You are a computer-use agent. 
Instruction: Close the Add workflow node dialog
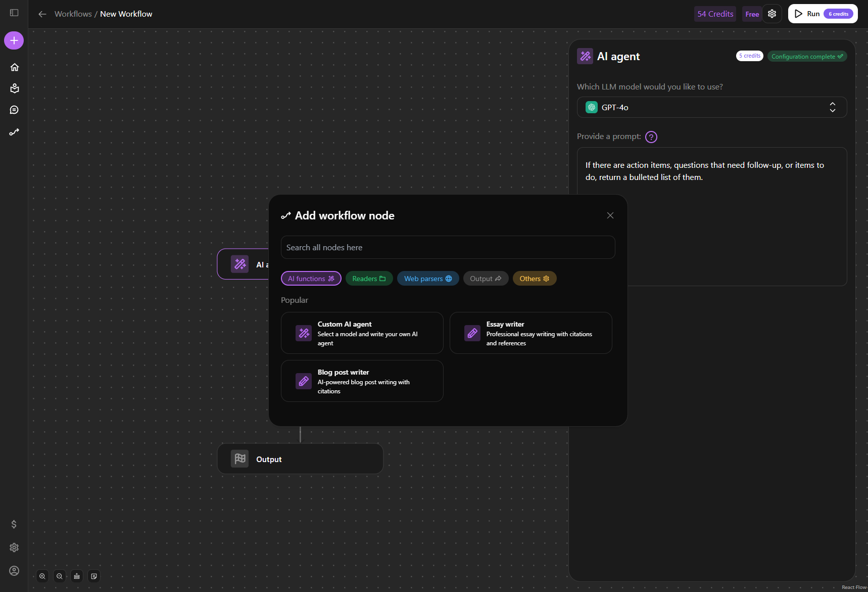pyautogui.click(x=610, y=215)
